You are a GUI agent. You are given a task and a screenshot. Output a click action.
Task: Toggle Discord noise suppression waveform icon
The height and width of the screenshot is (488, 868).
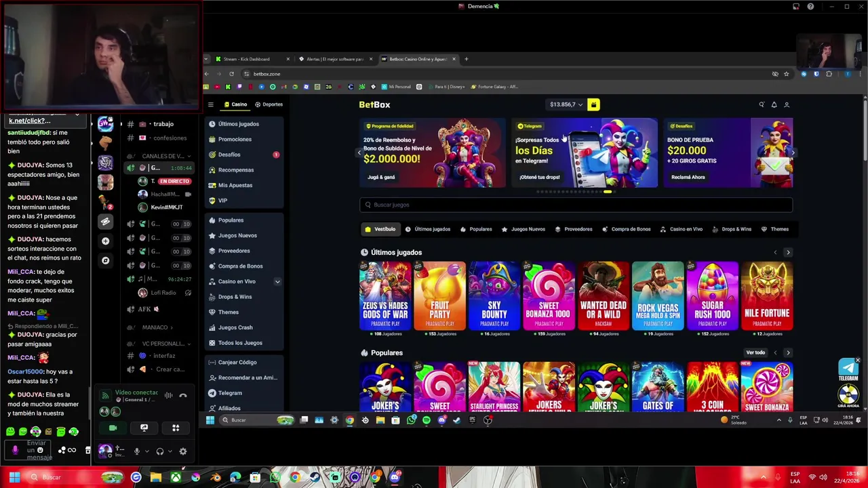[x=168, y=396]
